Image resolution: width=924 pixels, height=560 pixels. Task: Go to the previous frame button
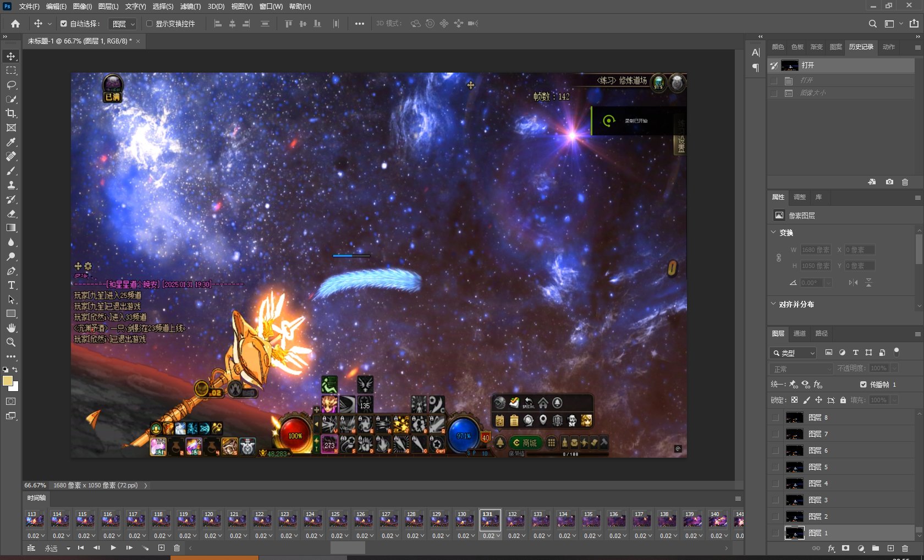point(97,548)
